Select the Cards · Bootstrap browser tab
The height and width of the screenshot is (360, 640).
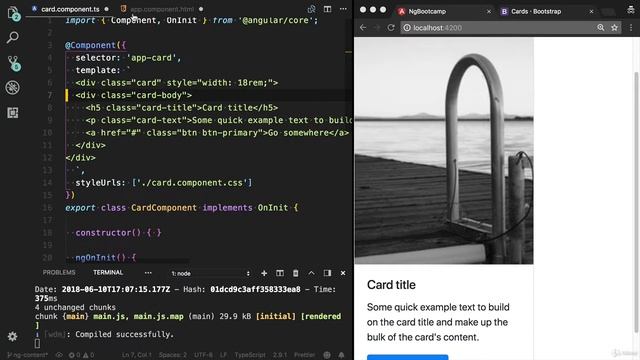coord(547,11)
